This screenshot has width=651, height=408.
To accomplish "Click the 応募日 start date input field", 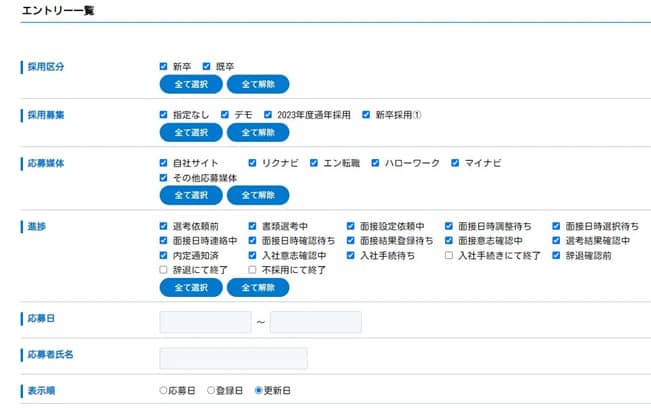I will click(x=205, y=322).
